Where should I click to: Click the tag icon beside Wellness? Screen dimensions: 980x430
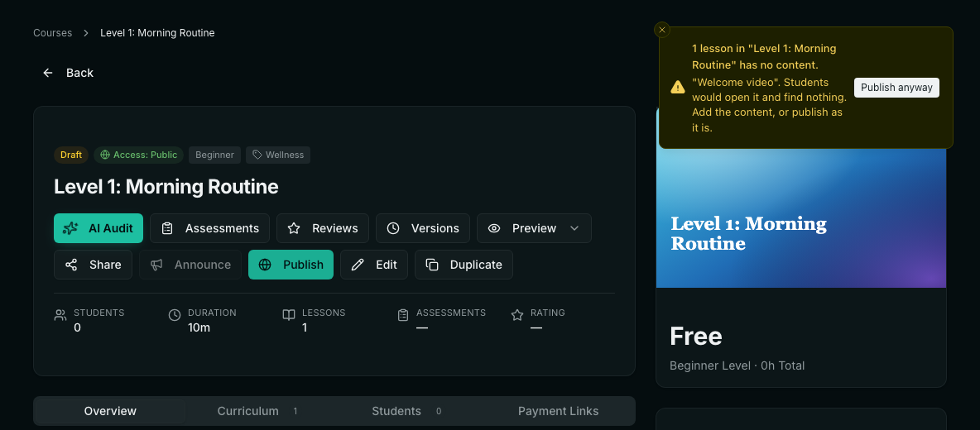pyautogui.click(x=257, y=155)
